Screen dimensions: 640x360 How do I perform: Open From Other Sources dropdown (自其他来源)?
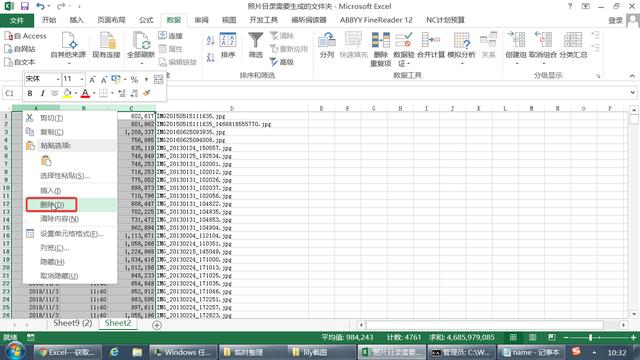[69, 48]
